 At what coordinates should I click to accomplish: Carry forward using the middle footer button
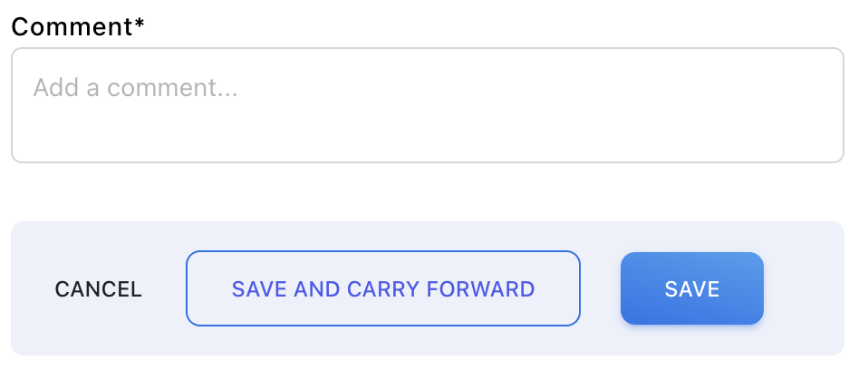click(x=382, y=288)
